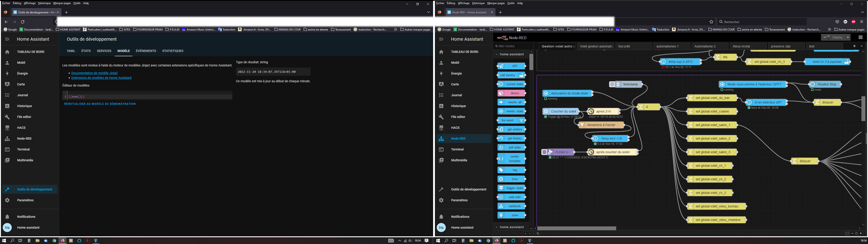868x244 pixels.
Task: Add a new flow tab with plus
Action: 854,46
